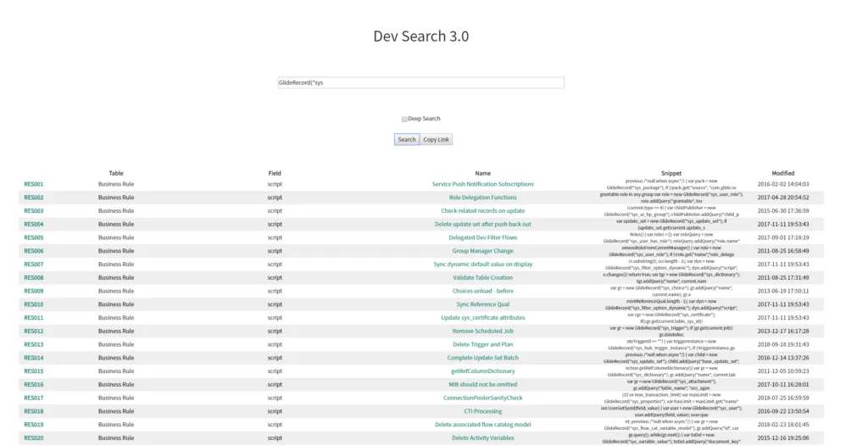The width and height of the screenshot is (868, 446).
Task: Open Check related records on update
Action: (482, 211)
